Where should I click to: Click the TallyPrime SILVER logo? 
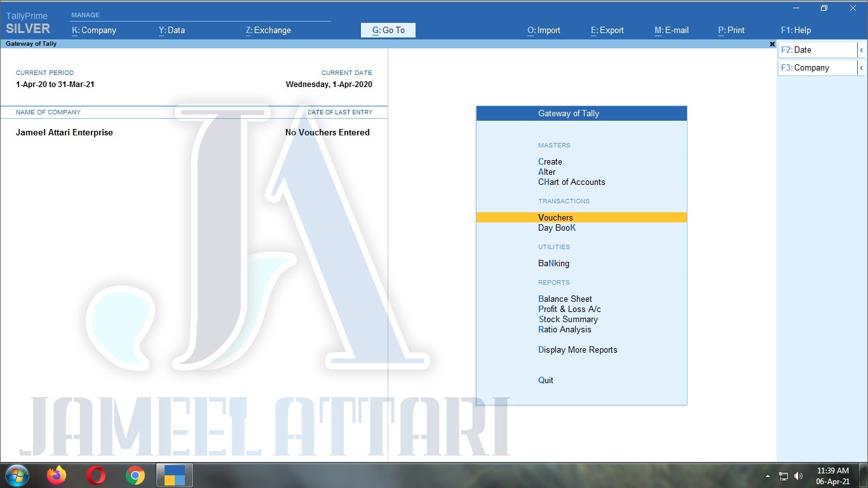pyautogui.click(x=28, y=24)
